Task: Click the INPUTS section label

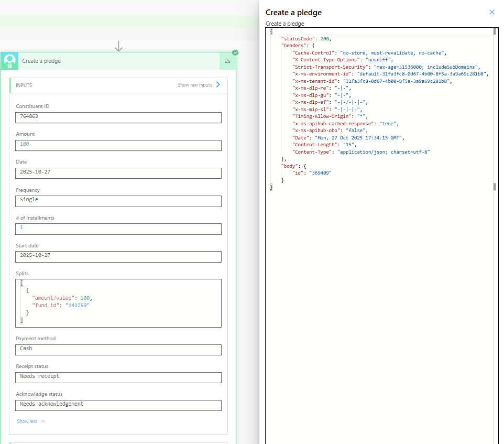Action: (x=24, y=85)
